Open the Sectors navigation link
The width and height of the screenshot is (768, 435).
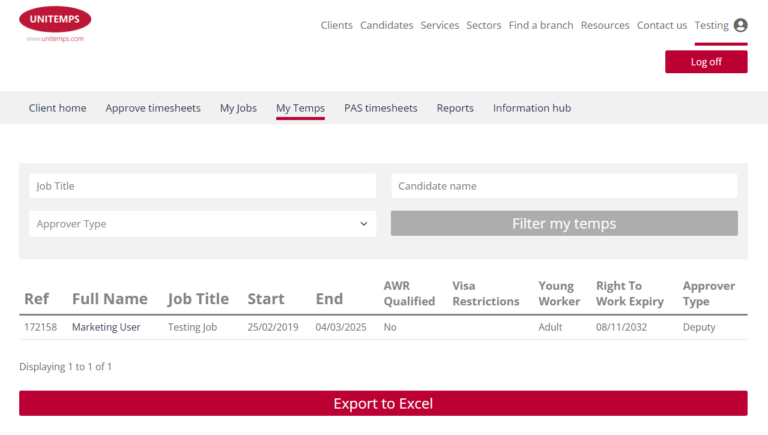484,25
